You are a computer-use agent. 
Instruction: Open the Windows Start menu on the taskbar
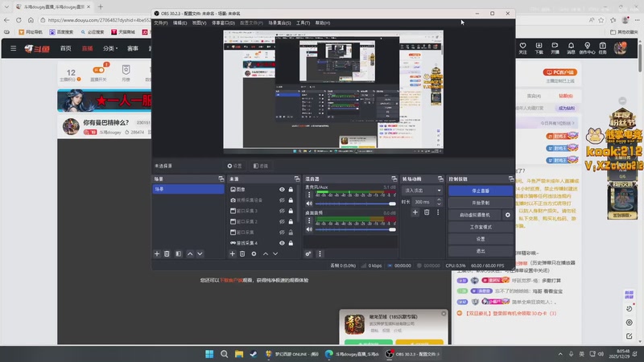coord(209,354)
